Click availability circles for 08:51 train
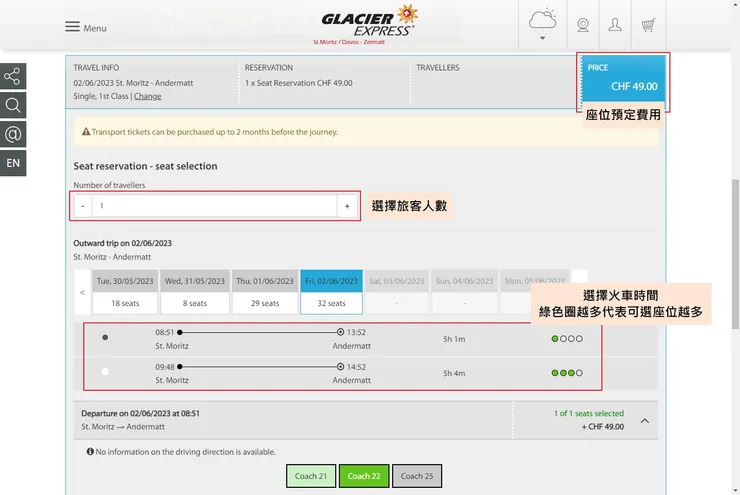This screenshot has height=495, width=740. coord(567,339)
